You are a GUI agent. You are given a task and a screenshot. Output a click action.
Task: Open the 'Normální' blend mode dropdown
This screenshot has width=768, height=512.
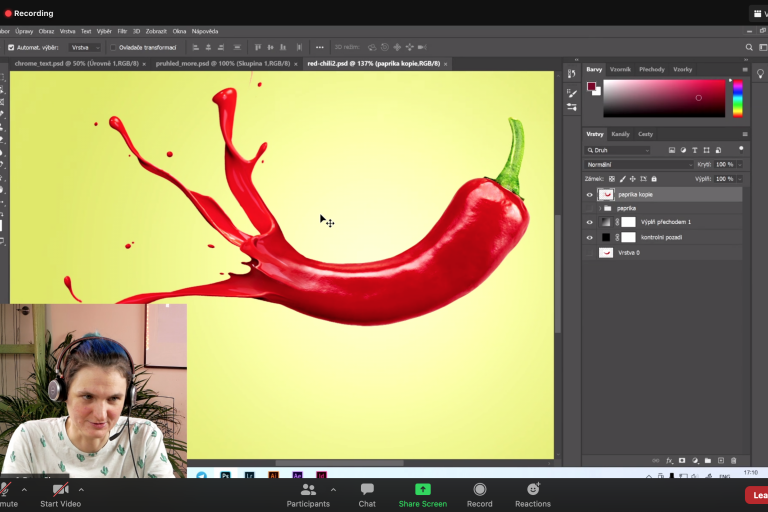coord(638,164)
